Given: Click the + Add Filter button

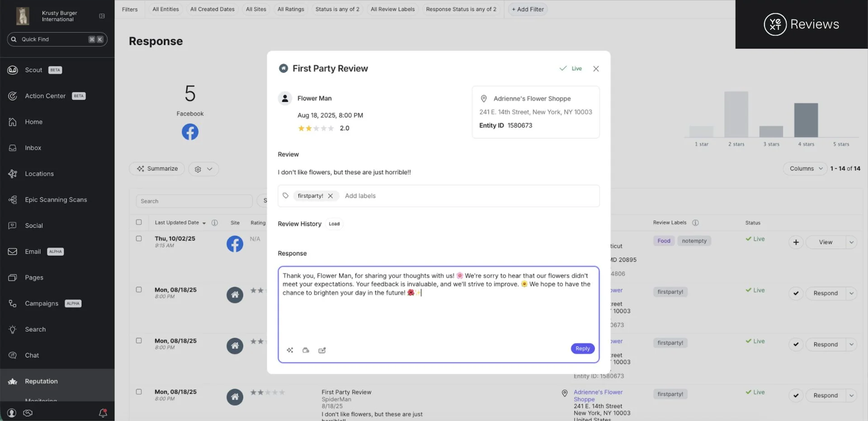Looking at the screenshot, I should click(528, 9).
